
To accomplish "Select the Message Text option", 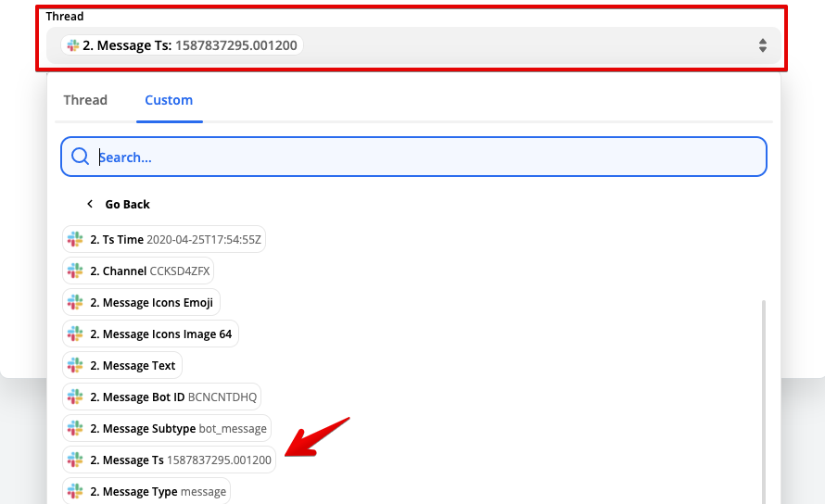I will point(122,366).
